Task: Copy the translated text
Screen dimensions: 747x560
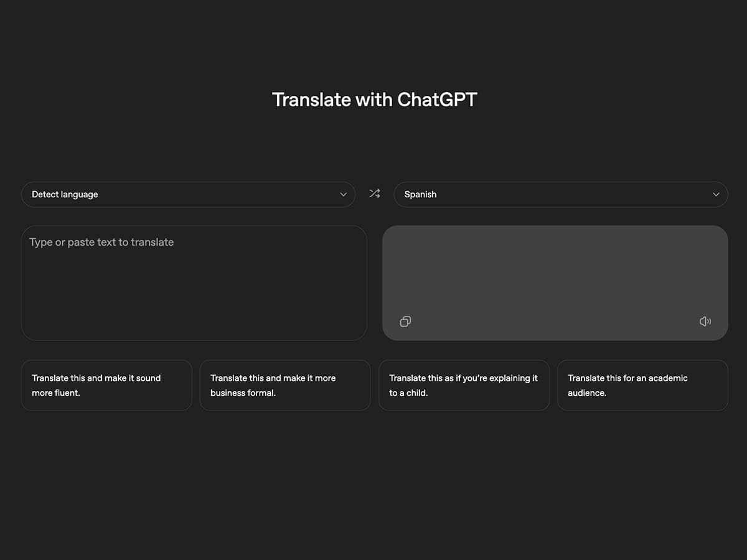Action: point(405,322)
